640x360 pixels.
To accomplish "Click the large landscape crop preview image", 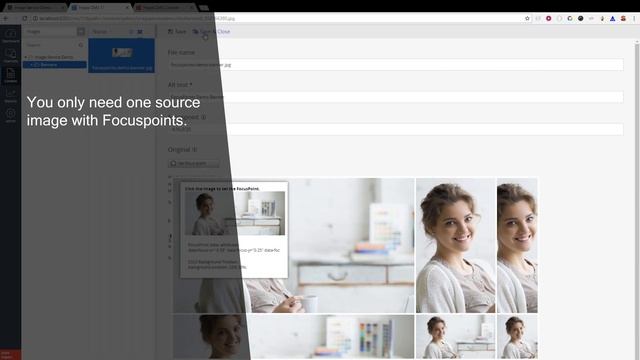I will pyautogui.click(x=293, y=245).
